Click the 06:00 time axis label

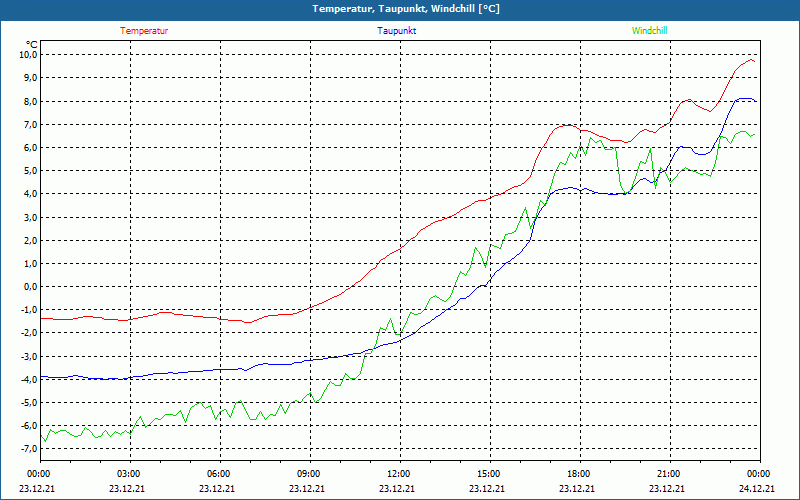coord(218,474)
